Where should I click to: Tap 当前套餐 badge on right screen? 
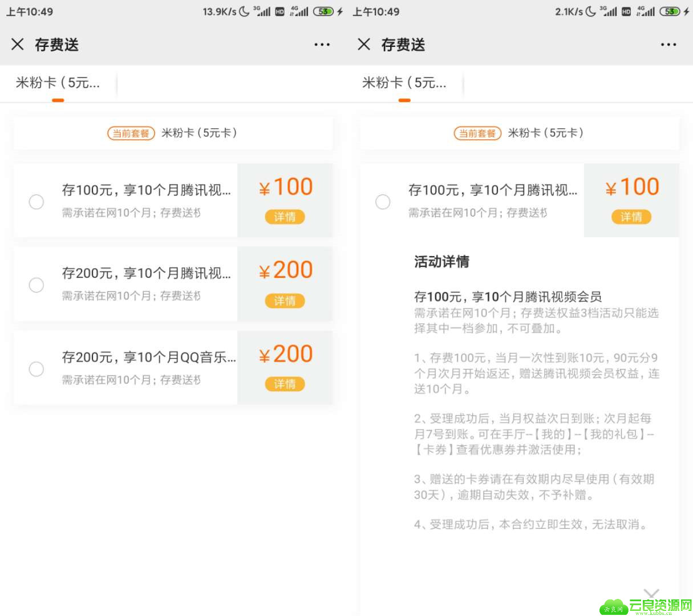(477, 133)
